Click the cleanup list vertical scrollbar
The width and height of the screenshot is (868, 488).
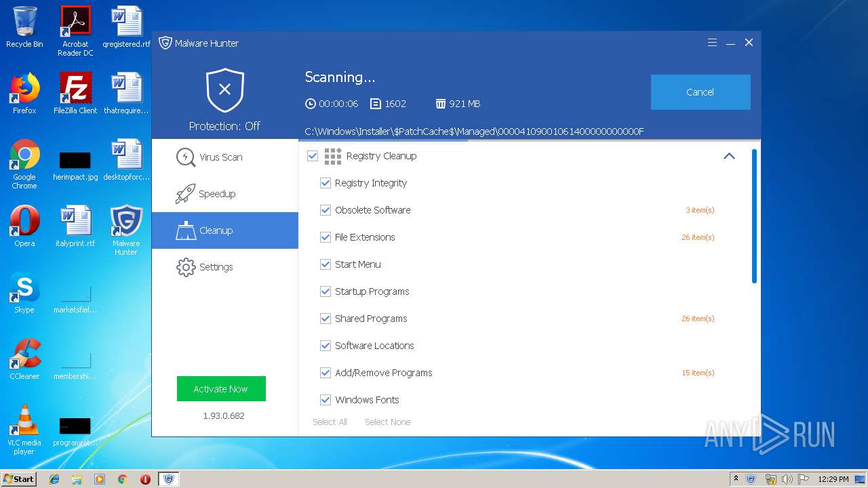755,216
